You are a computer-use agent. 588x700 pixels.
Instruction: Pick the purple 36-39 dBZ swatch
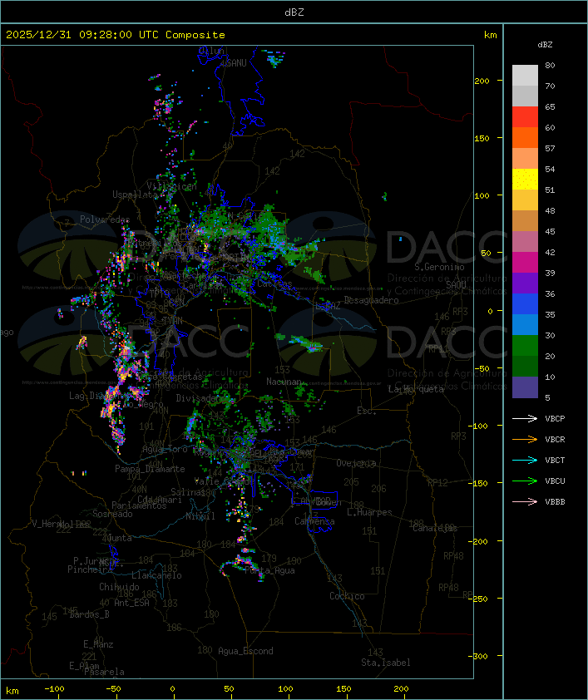coord(525,283)
